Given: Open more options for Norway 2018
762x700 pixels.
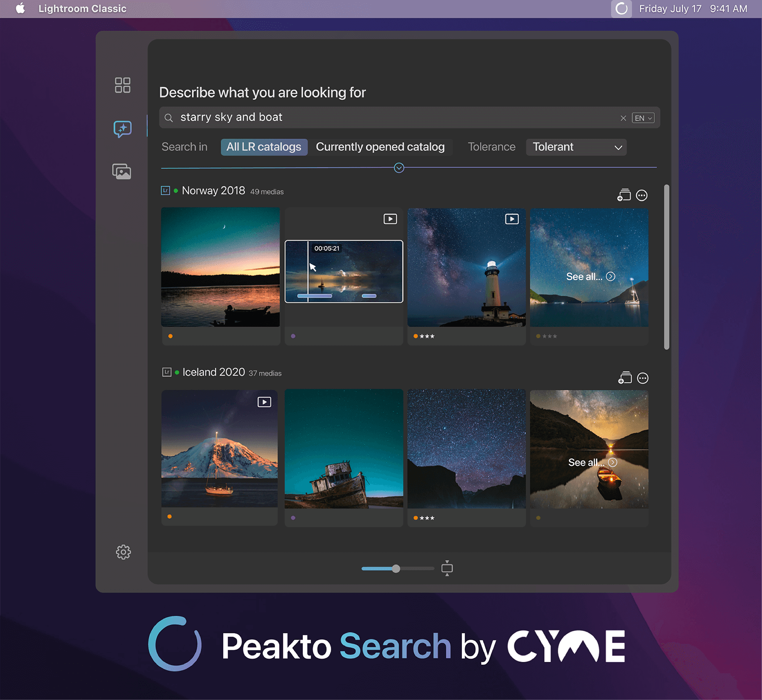Looking at the screenshot, I should [642, 195].
